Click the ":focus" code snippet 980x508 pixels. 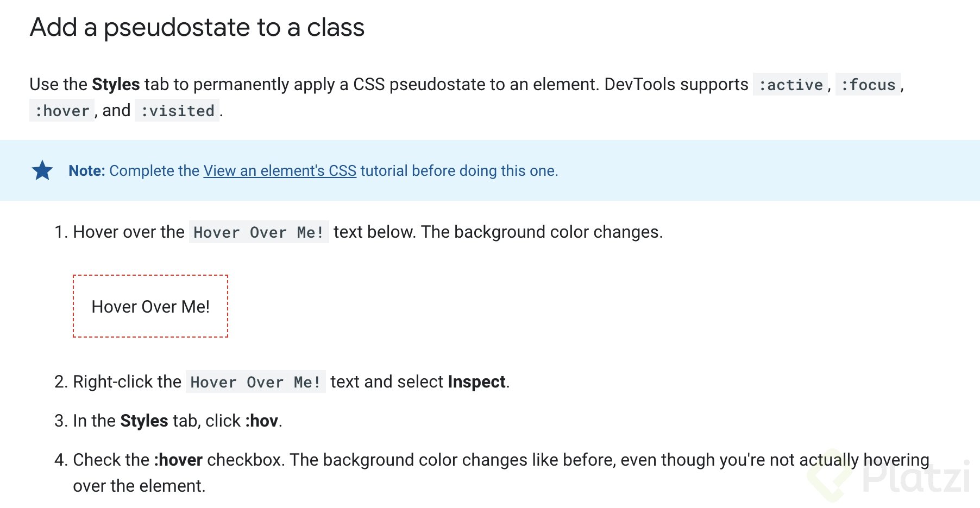[868, 85]
